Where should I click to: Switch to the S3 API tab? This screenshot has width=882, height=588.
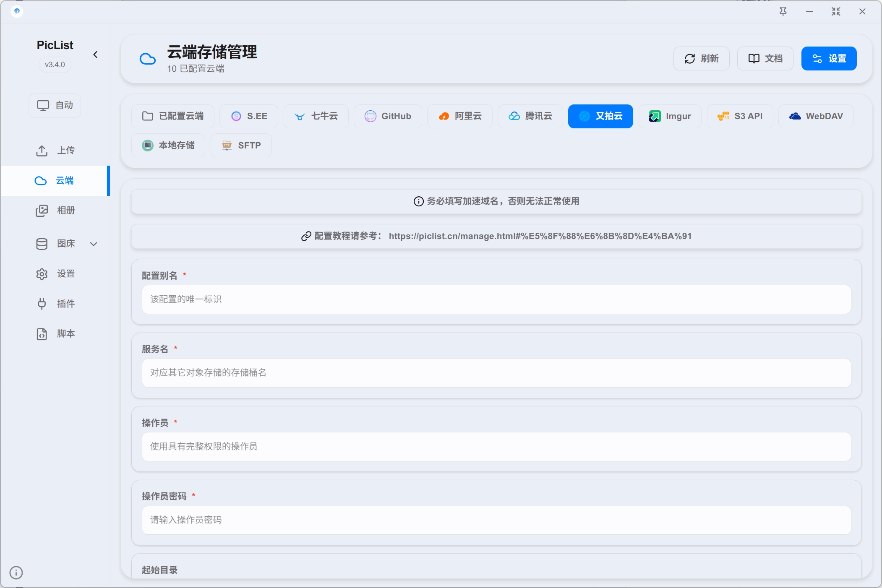pos(740,116)
